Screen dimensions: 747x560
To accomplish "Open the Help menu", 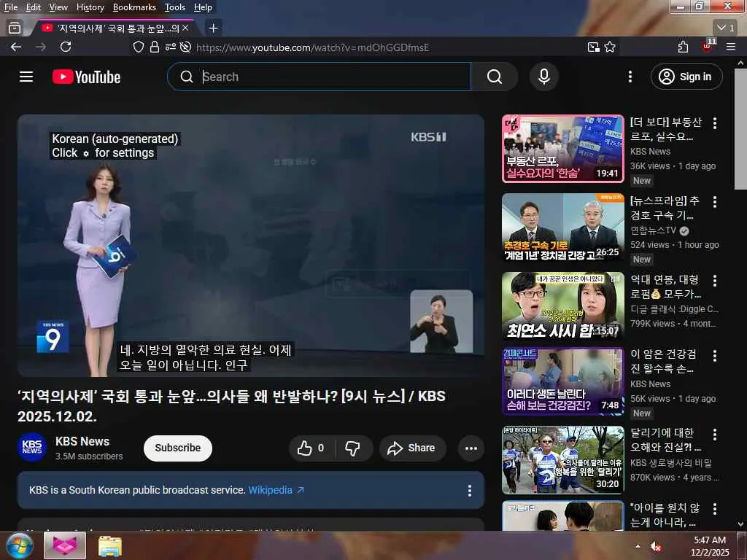I will (203, 7).
